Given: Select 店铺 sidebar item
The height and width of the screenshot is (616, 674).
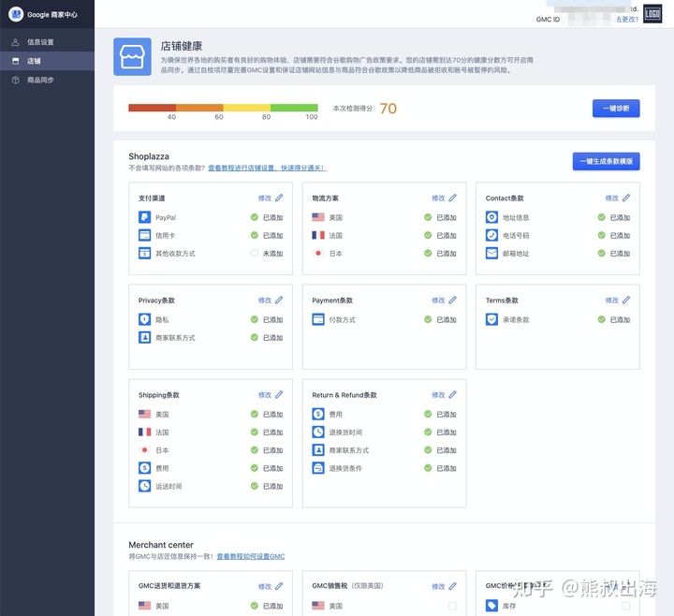Looking at the screenshot, I should tap(48, 61).
